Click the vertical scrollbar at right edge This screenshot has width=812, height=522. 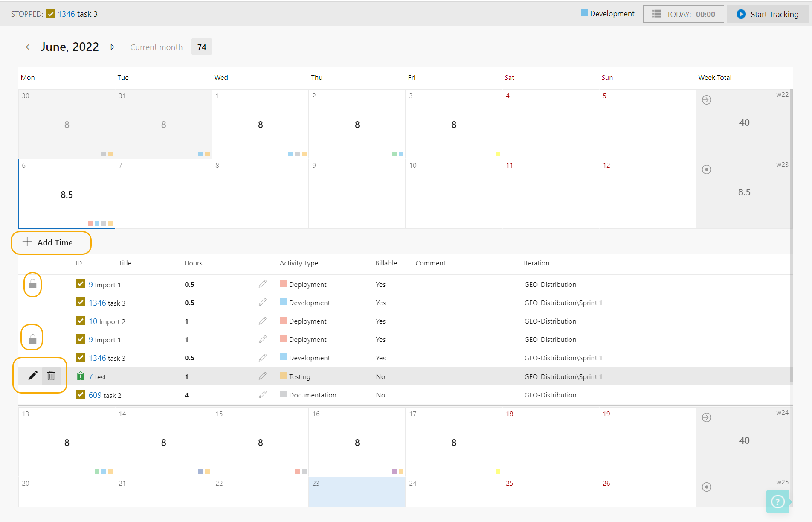tap(792, 236)
